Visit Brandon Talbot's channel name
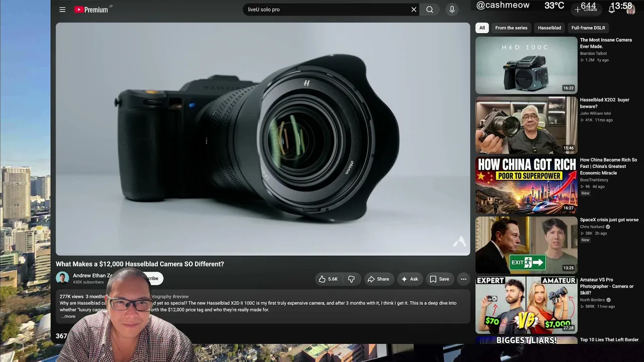644x362 pixels. click(x=593, y=53)
